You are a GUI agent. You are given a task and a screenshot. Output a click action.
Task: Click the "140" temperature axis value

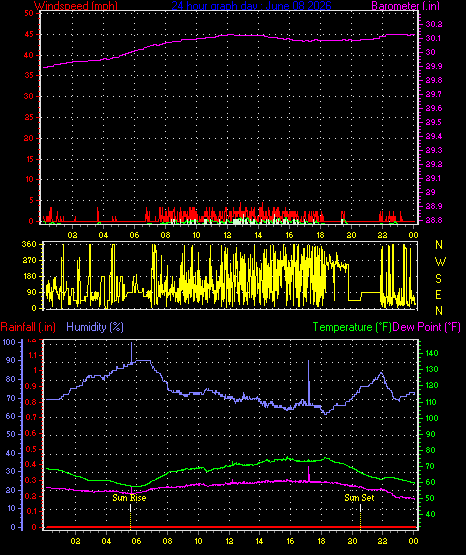pos(431,353)
